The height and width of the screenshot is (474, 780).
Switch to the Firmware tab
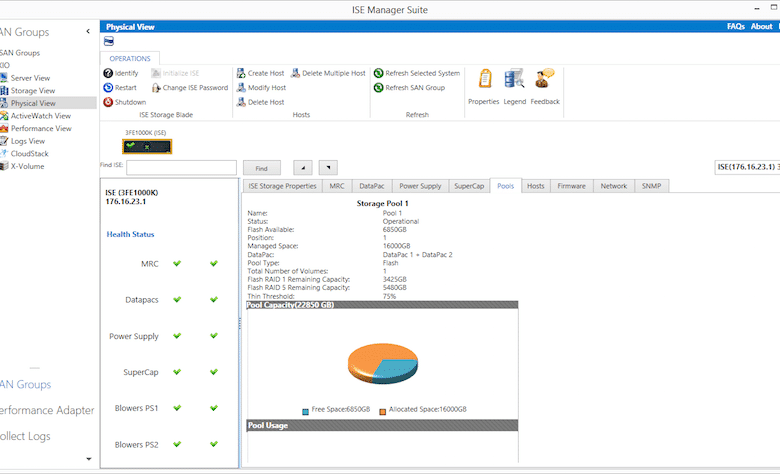click(x=571, y=186)
